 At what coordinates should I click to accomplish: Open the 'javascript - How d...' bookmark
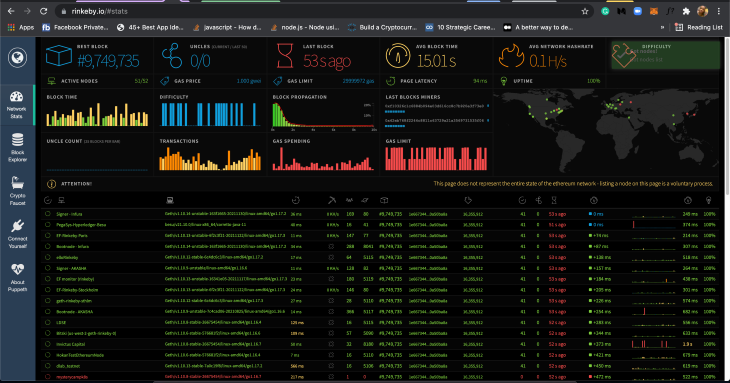pos(227,27)
